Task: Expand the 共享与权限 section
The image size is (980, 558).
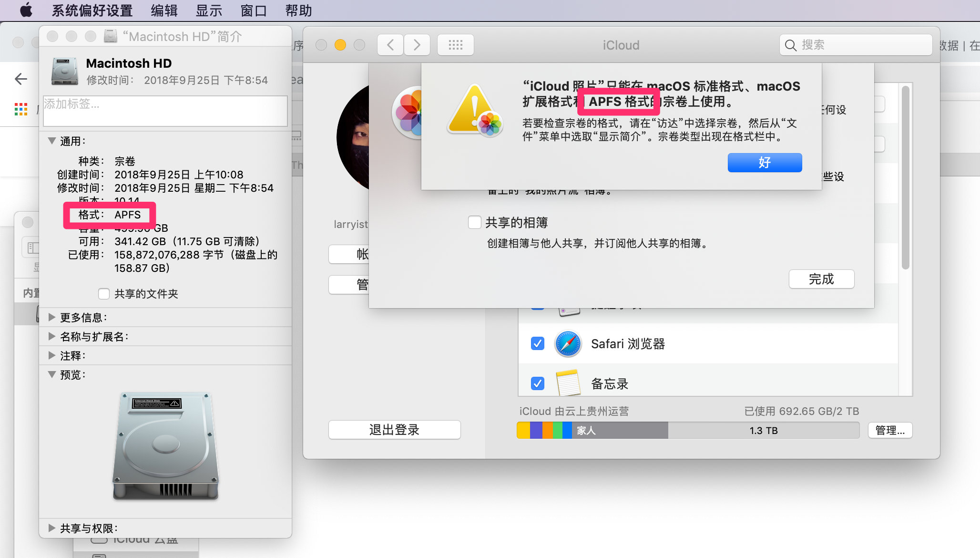Action: click(52, 528)
